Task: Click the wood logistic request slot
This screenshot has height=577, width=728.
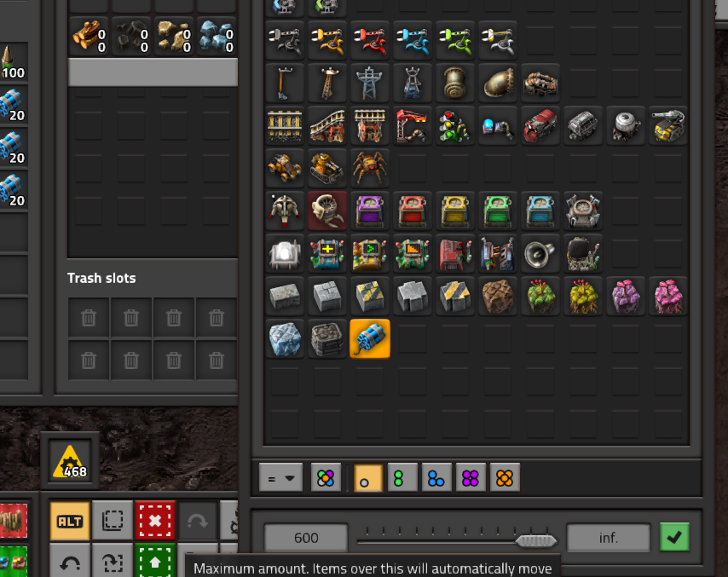Action: click(89, 37)
